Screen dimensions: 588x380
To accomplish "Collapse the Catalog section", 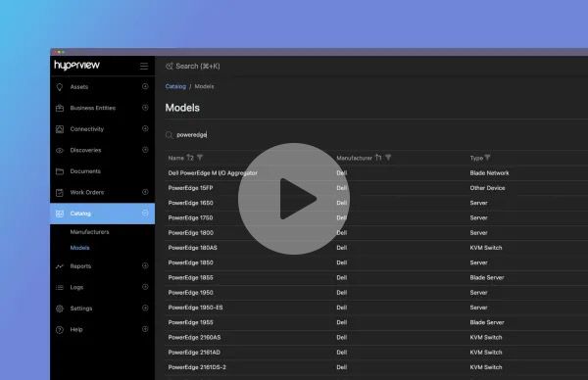I will coord(145,213).
